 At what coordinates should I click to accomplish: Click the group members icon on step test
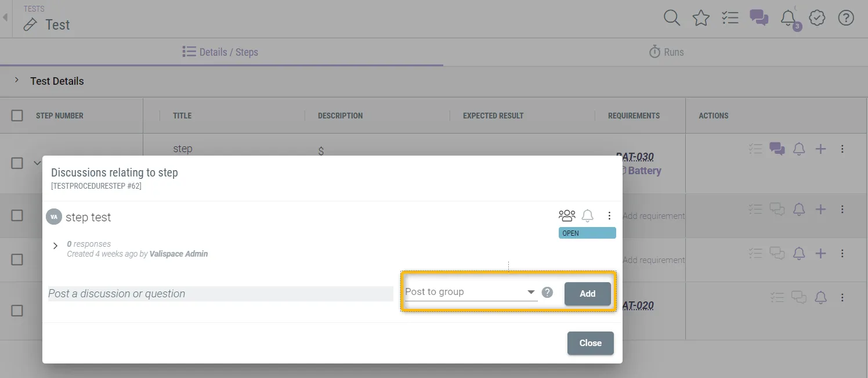(x=567, y=215)
